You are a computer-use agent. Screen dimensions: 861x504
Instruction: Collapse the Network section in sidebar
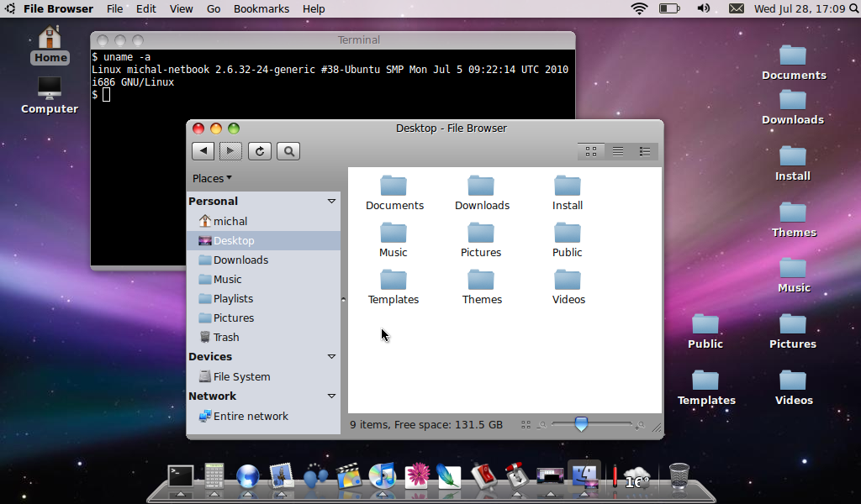(331, 396)
